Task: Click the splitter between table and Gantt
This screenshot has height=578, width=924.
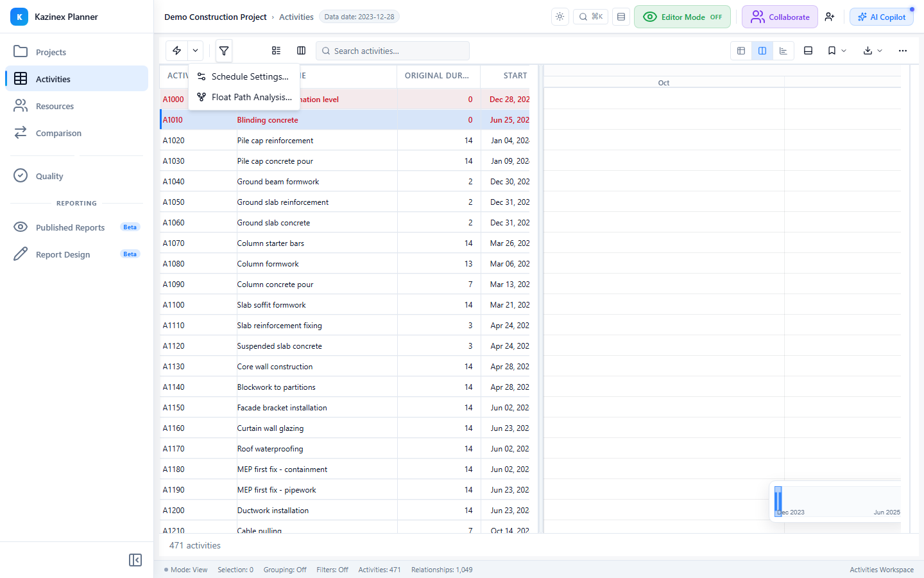Action: (541, 299)
